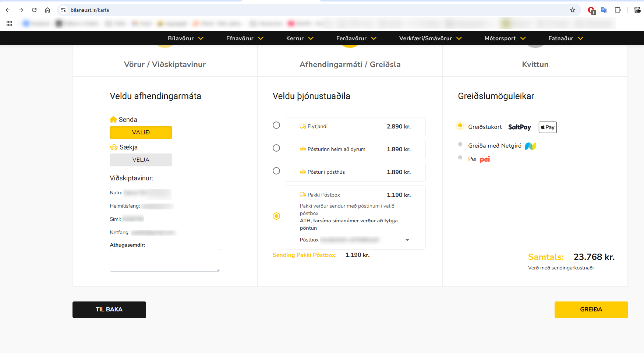Click the Netgíró logo icon
Viewport: 644px width, 353px height.
pos(530,146)
